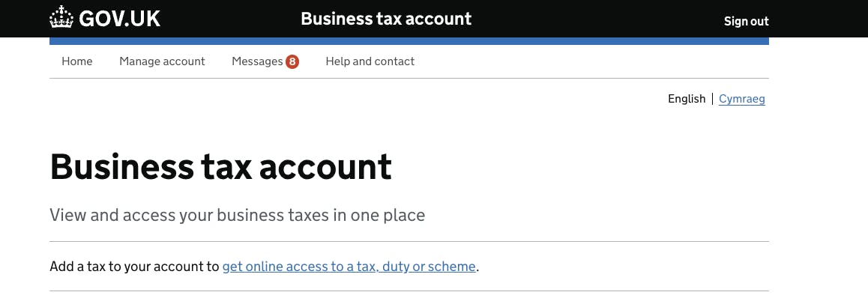
Task: Switch language to Cymraeg
Action: [742, 99]
